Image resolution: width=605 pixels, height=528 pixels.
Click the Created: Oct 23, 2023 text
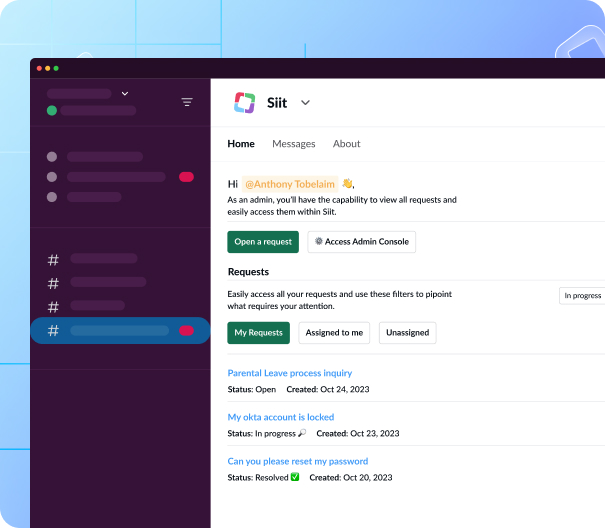click(x=358, y=433)
